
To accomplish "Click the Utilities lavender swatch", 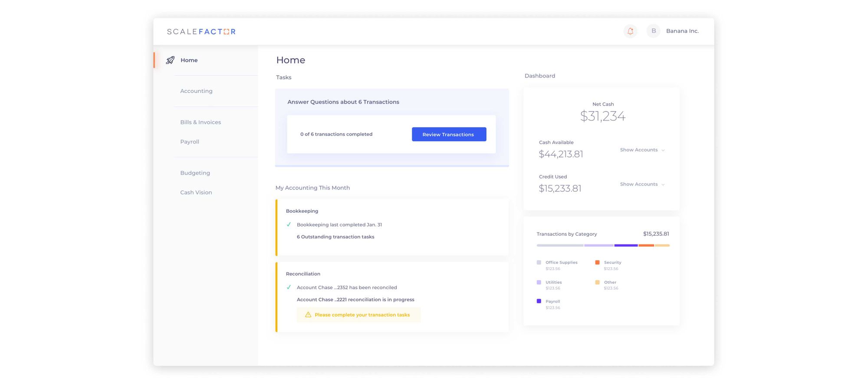I will [x=539, y=282].
